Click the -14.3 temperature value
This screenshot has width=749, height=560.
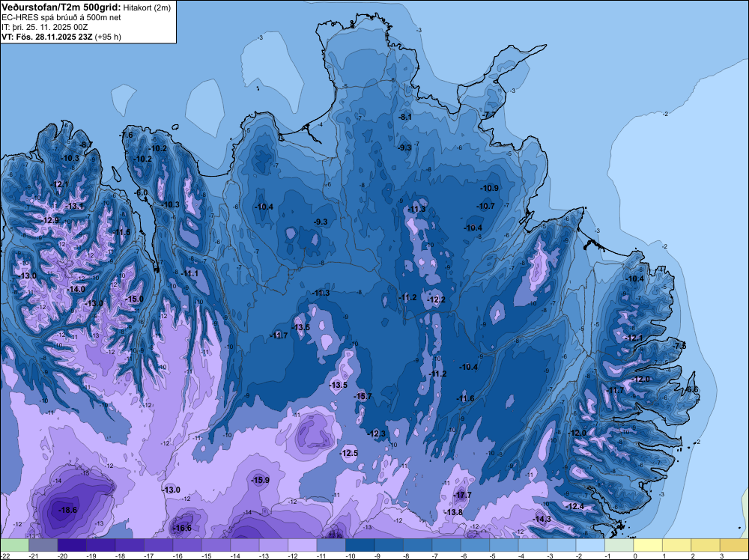542,519
